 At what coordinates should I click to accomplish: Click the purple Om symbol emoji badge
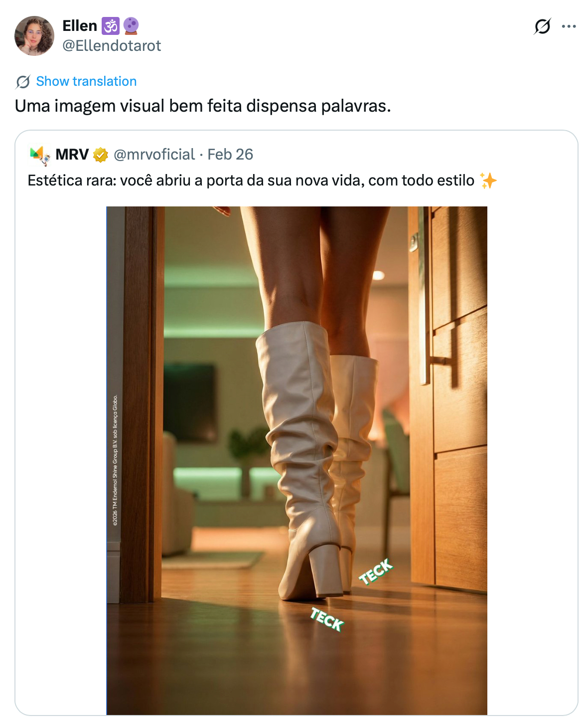pos(110,25)
